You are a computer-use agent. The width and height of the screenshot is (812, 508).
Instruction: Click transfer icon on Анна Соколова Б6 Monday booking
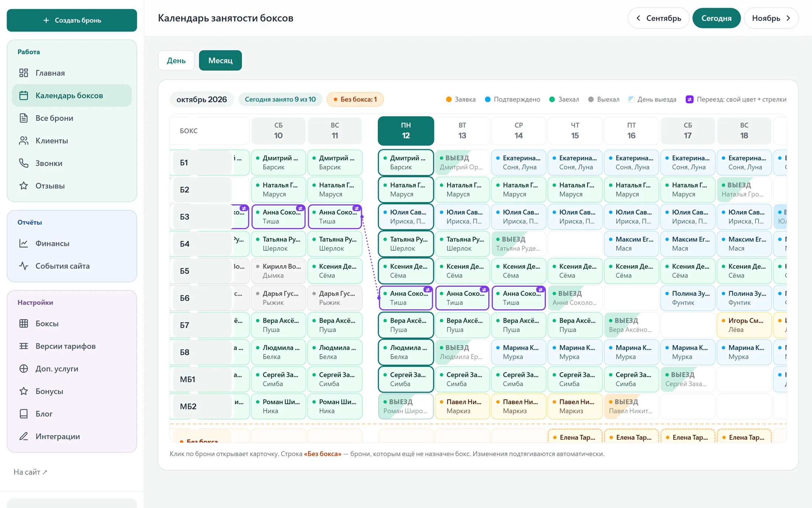pyautogui.click(x=427, y=290)
